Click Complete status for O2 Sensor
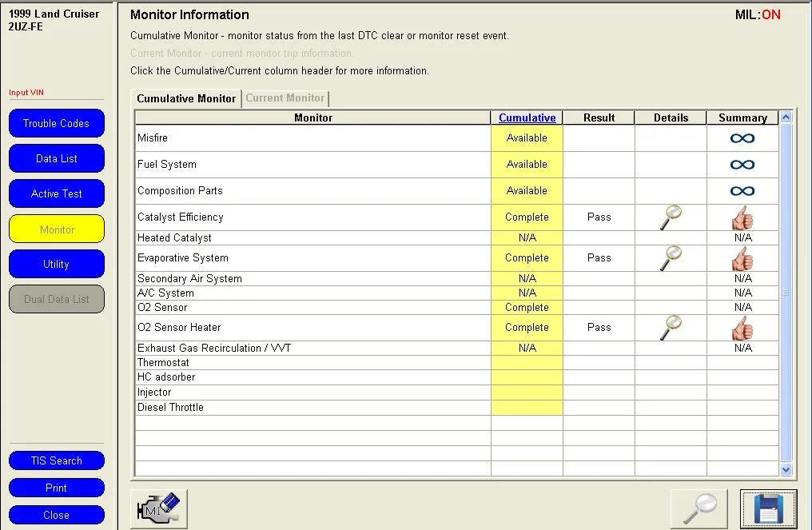The image size is (812, 530). [x=527, y=307]
